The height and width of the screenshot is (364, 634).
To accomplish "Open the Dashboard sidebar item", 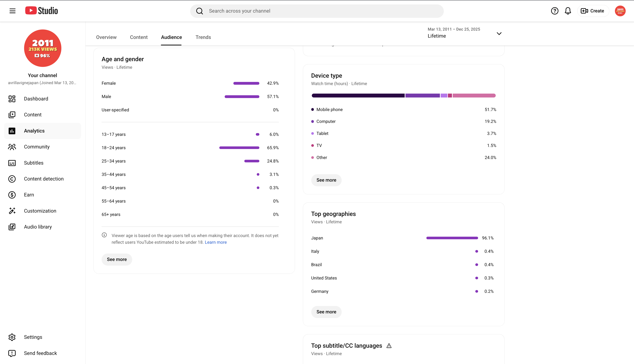I will point(42,99).
